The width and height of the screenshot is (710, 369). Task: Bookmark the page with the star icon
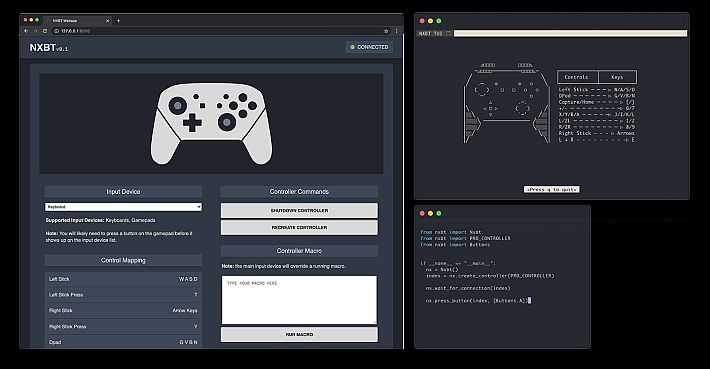(386, 31)
